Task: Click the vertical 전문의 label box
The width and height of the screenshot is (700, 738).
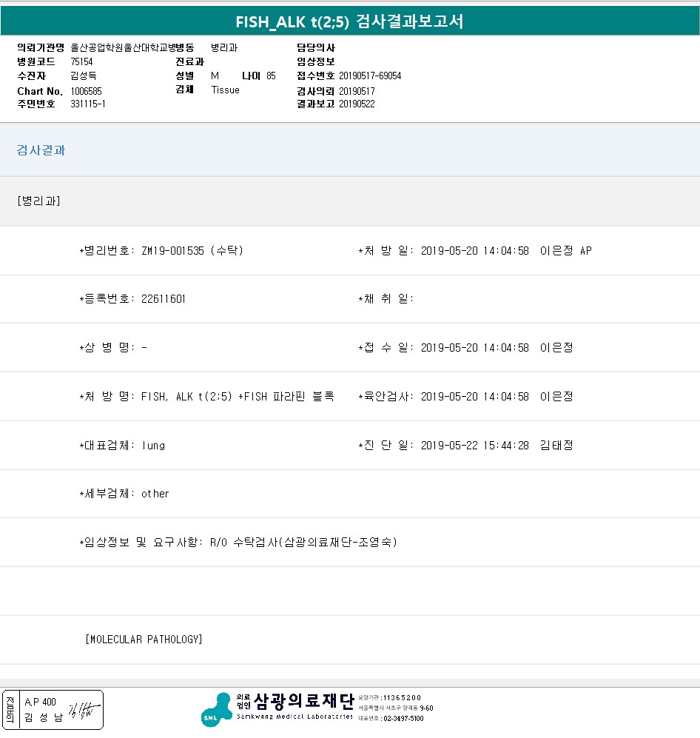Action: (10, 710)
